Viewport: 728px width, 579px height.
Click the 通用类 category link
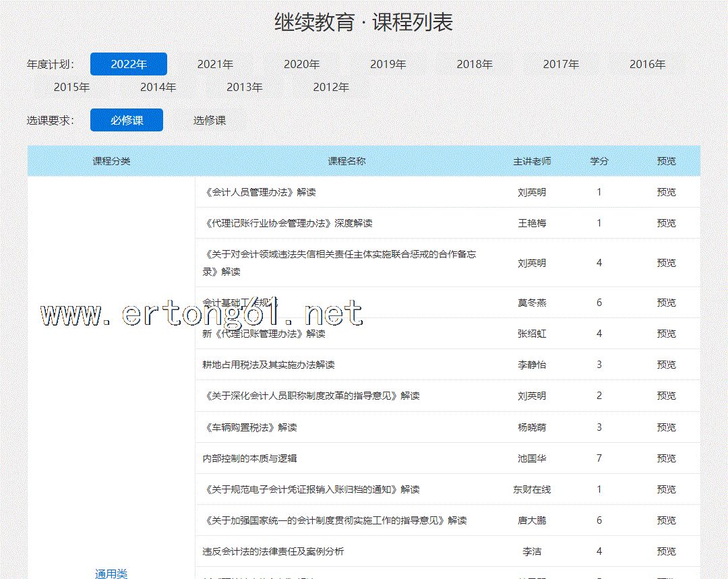tap(111, 574)
